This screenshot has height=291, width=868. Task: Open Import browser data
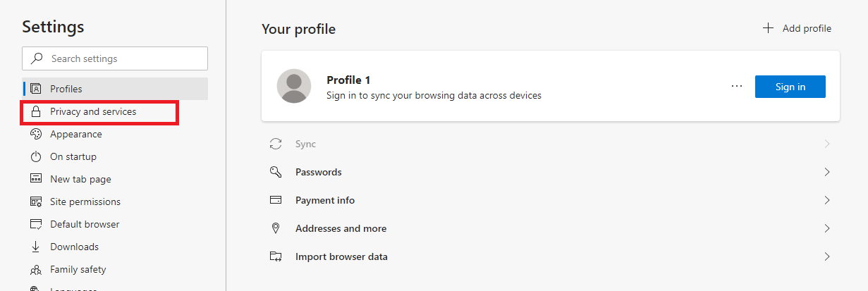[341, 256]
